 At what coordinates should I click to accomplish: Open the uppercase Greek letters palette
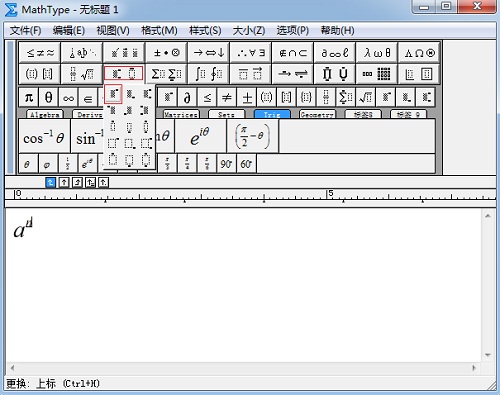(419, 53)
